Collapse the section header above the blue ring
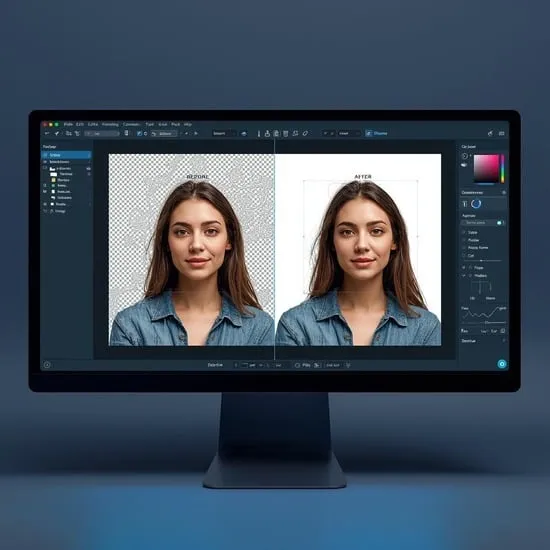Image resolution: width=550 pixels, height=550 pixels. (x=484, y=193)
